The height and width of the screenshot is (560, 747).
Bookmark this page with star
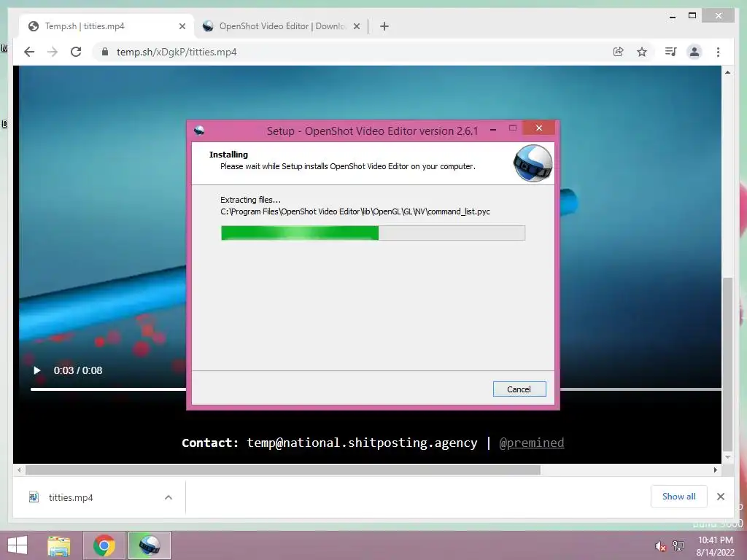pyautogui.click(x=642, y=52)
